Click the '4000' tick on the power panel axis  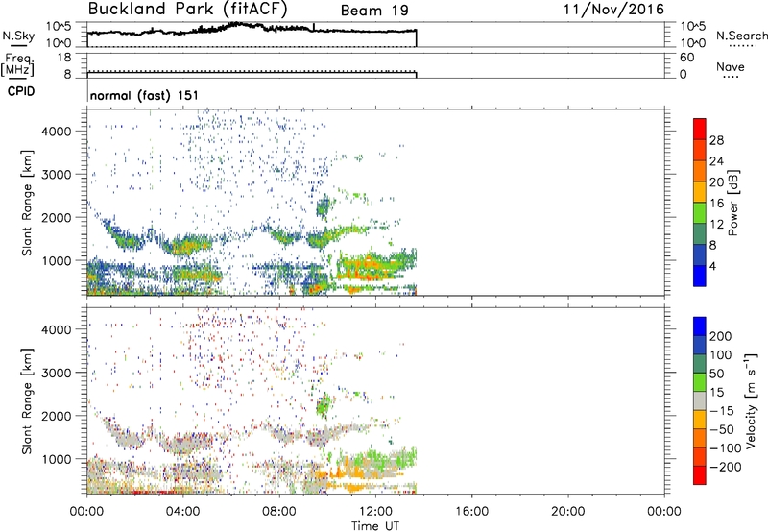tap(57, 132)
